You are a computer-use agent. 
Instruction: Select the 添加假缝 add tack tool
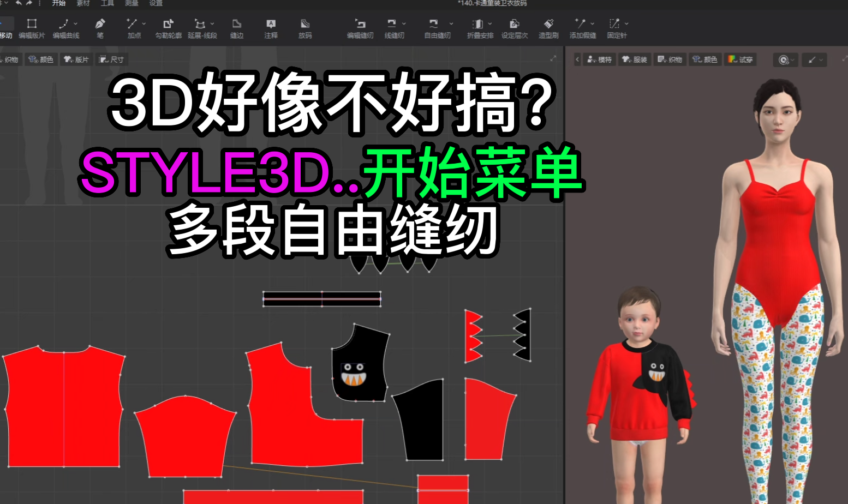[582, 28]
